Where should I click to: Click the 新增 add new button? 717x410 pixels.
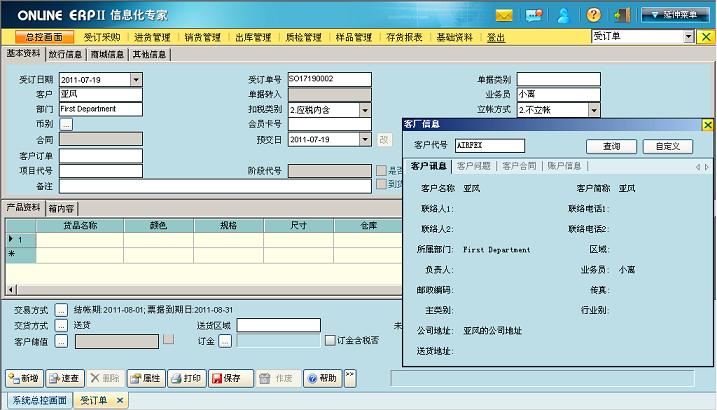click(x=24, y=379)
